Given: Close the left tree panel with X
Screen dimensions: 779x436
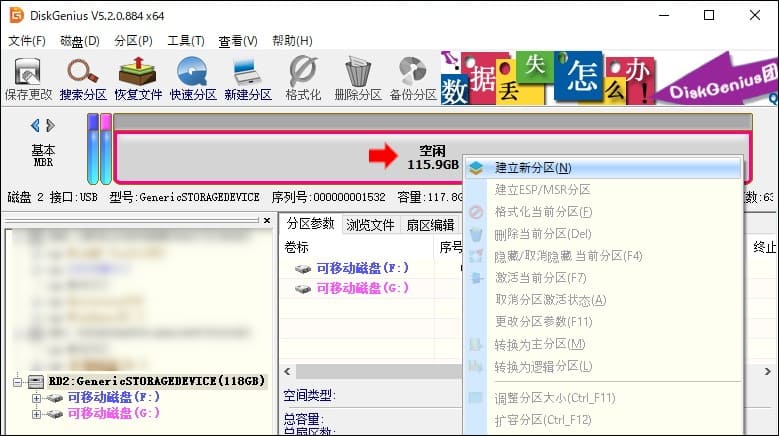Looking at the screenshot, I should 267,220.
